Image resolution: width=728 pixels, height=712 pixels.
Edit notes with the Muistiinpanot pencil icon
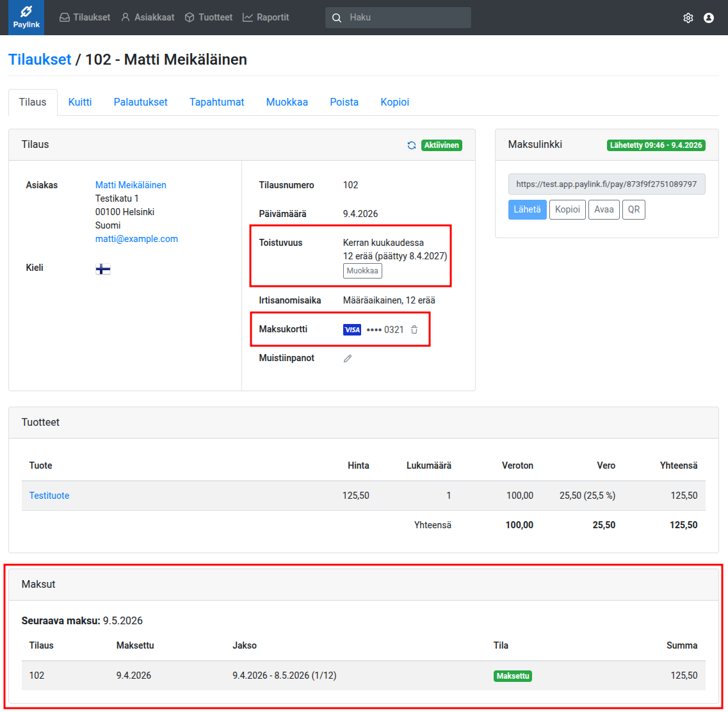tap(348, 359)
